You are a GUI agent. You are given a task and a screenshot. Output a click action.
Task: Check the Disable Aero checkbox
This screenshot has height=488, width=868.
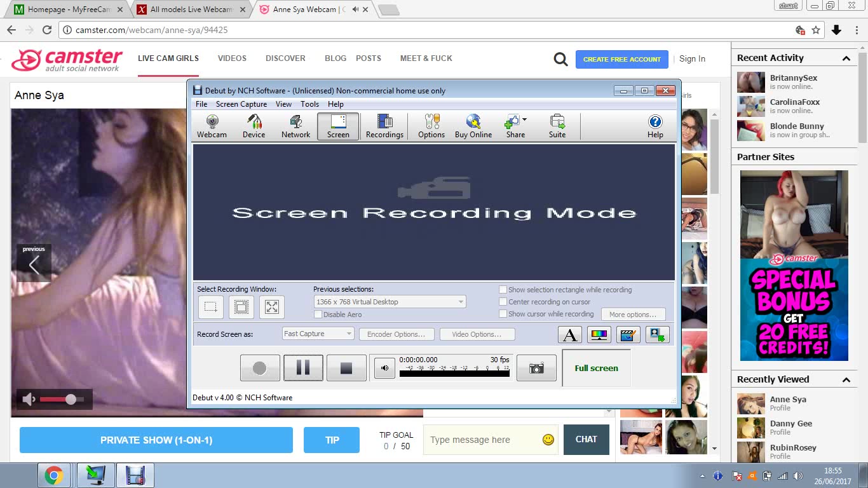318,315
